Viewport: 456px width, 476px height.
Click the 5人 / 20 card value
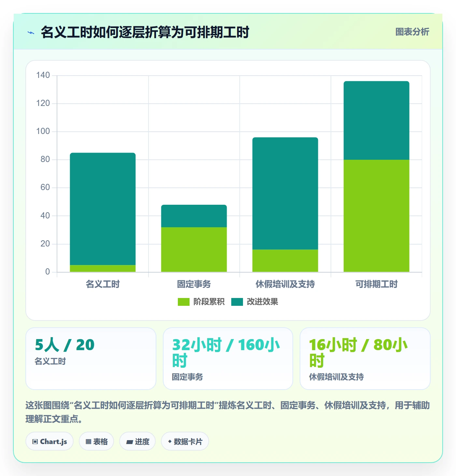(x=65, y=345)
